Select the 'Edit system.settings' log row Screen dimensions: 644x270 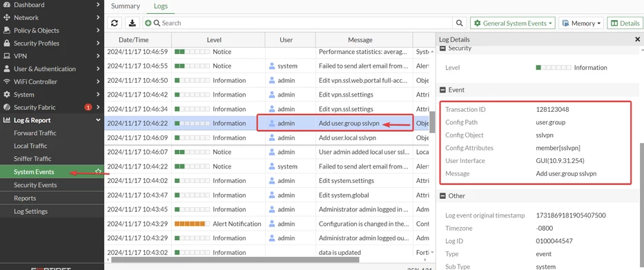pos(267,181)
